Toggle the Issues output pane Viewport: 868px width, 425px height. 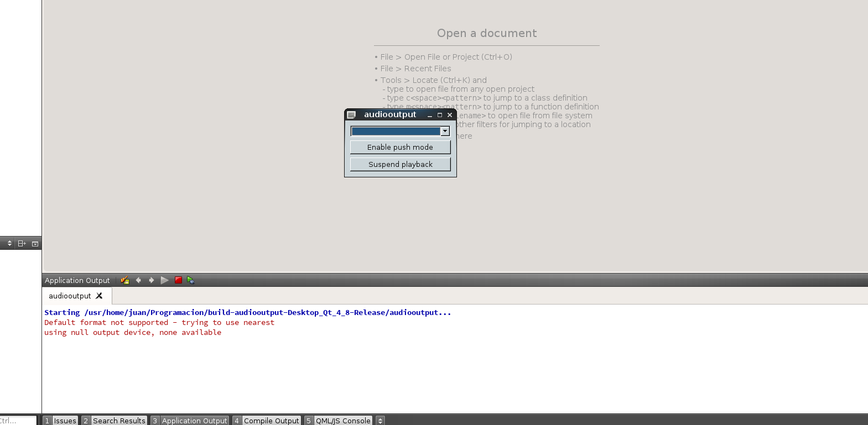pos(60,421)
